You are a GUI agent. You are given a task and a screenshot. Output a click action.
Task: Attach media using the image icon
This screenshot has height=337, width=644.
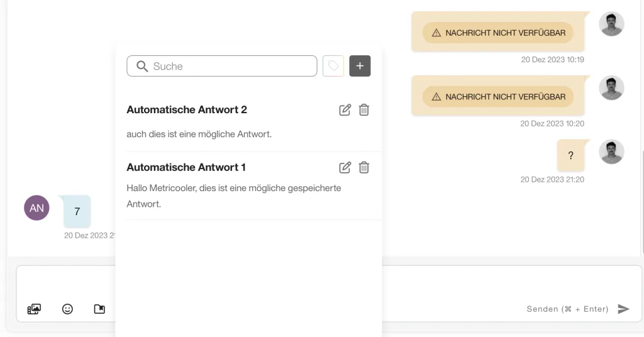[x=34, y=309]
